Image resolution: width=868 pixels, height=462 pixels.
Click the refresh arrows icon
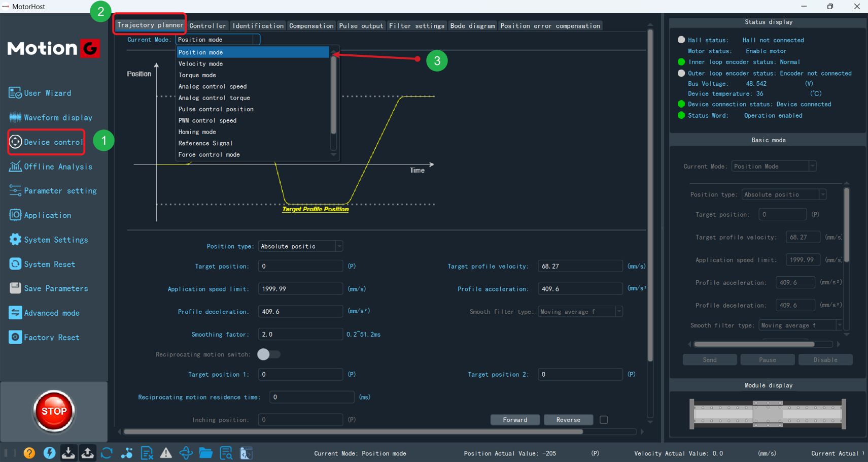click(x=107, y=453)
